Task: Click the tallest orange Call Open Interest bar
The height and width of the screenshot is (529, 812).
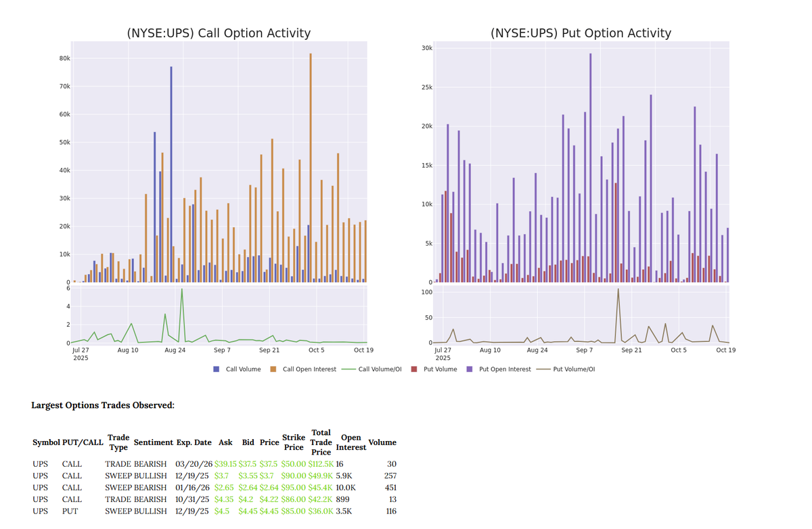Action: point(311,167)
